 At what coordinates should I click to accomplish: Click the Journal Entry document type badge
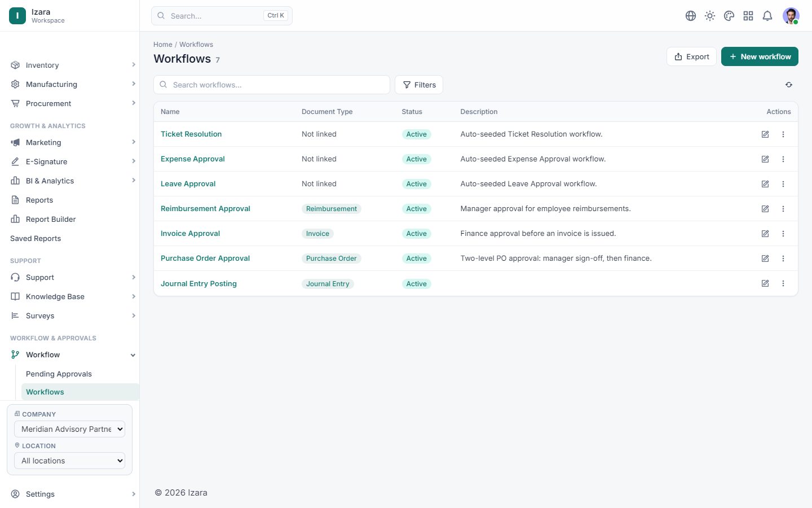[328, 284]
